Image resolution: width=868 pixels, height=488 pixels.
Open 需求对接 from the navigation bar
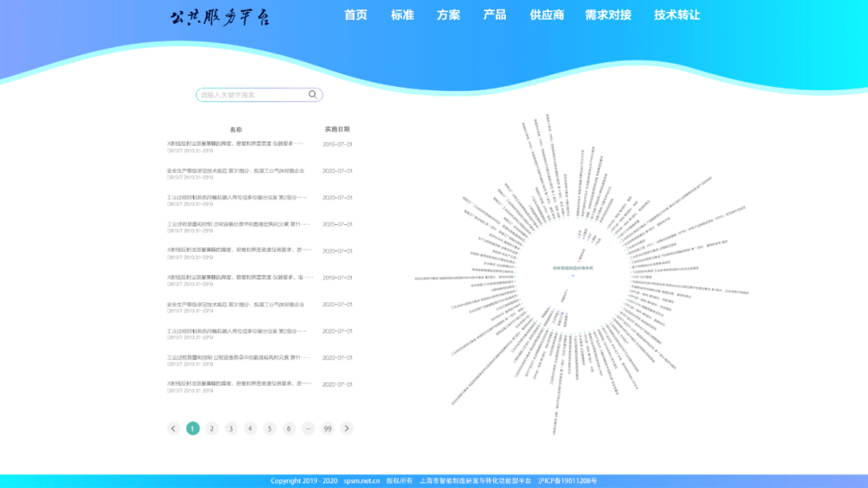[x=607, y=15]
